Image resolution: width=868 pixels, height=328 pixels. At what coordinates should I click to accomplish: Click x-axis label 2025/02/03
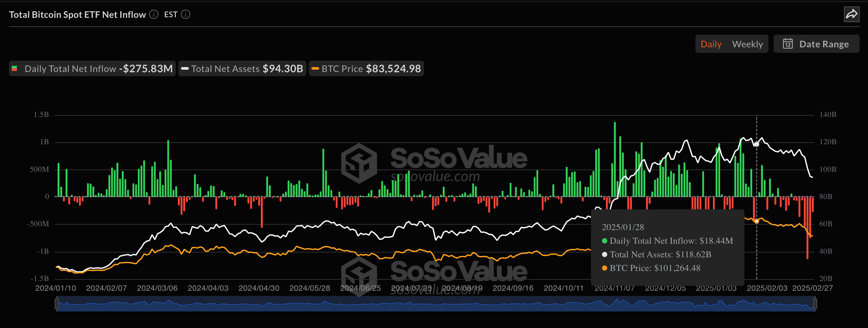(767, 288)
